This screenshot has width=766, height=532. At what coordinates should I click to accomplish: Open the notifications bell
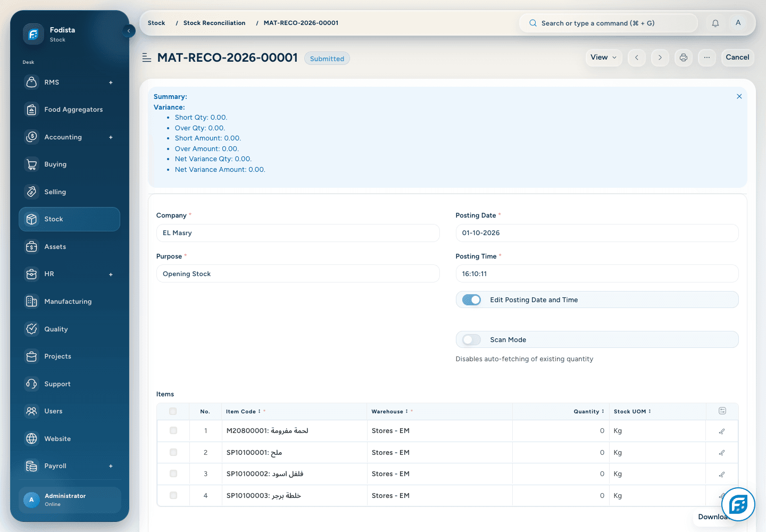coord(715,23)
